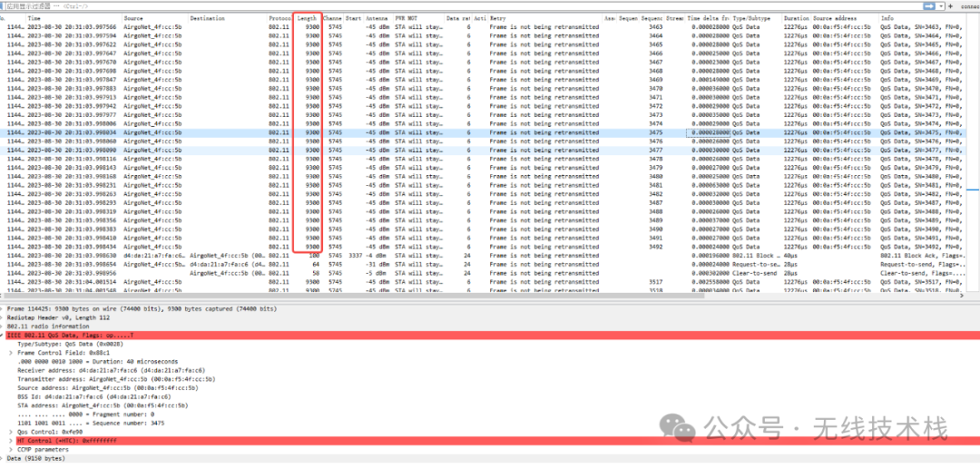Click time delta 0.000149000 cell

coord(710,80)
